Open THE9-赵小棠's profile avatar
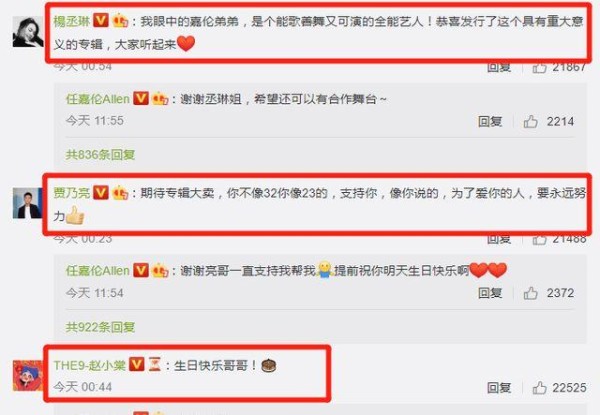600x415 pixels. click(28, 375)
